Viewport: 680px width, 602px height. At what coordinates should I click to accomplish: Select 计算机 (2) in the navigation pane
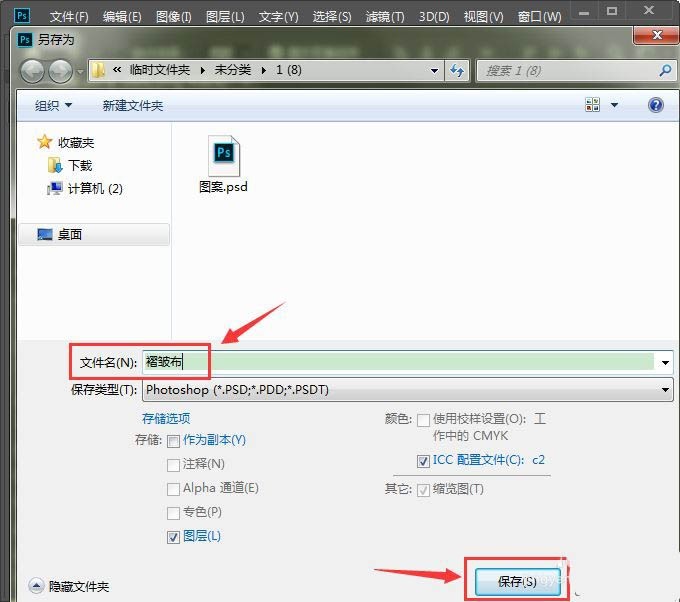tap(95, 188)
